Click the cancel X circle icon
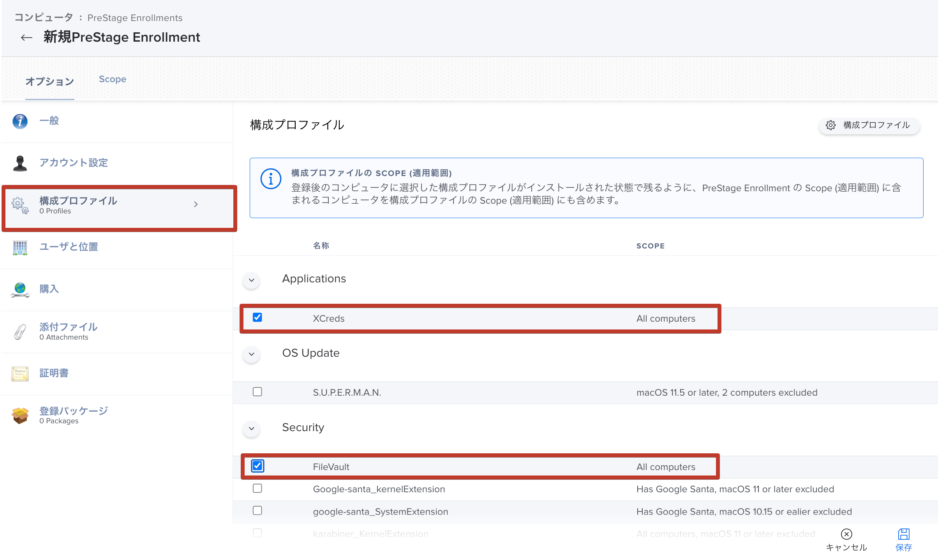This screenshot has width=938, height=560. [x=846, y=534]
